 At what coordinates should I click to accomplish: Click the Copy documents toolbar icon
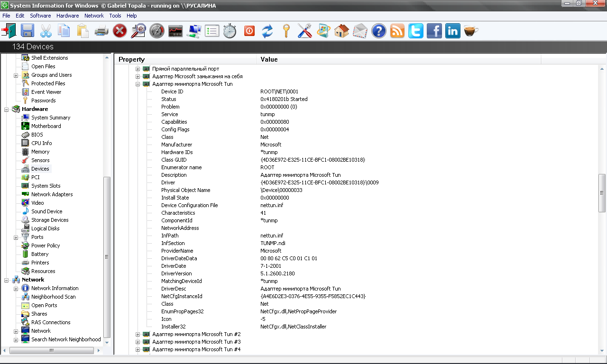(64, 31)
